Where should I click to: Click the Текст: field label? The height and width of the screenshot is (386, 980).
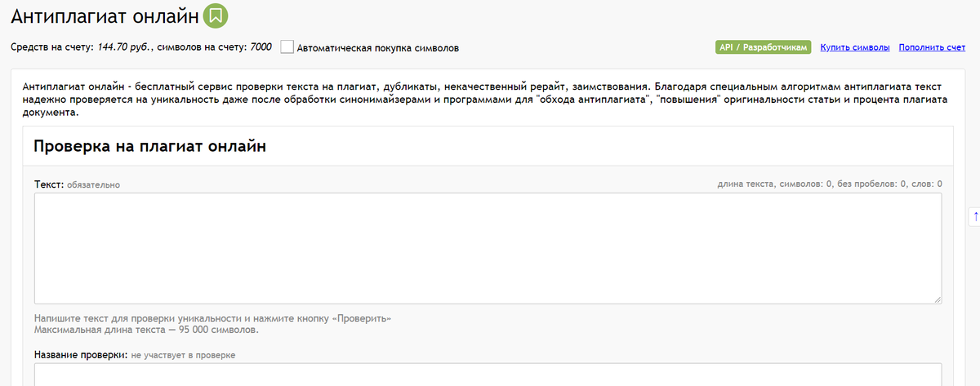point(49,184)
